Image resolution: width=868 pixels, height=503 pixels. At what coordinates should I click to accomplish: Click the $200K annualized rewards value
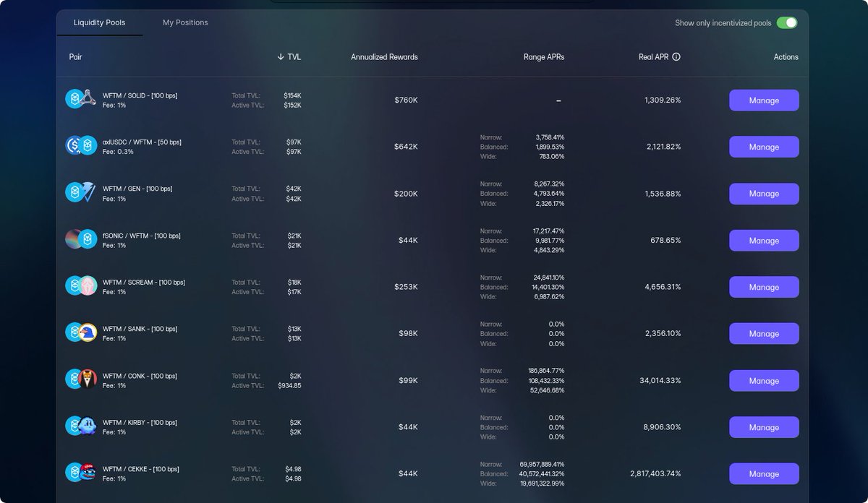tap(406, 194)
